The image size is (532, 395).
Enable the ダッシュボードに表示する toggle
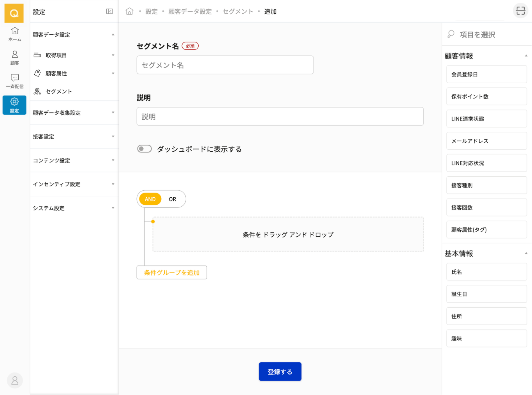coord(144,149)
